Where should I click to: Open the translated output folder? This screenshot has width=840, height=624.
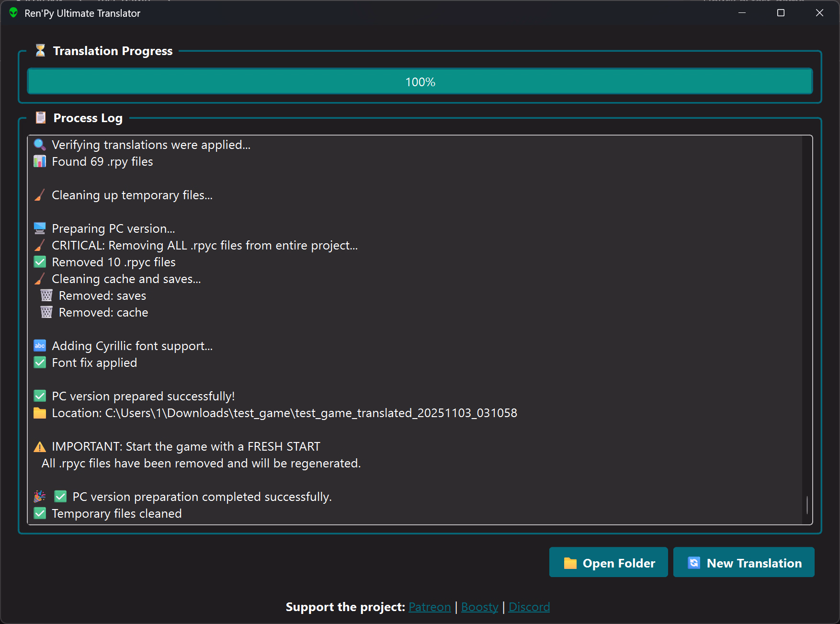pyautogui.click(x=608, y=563)
